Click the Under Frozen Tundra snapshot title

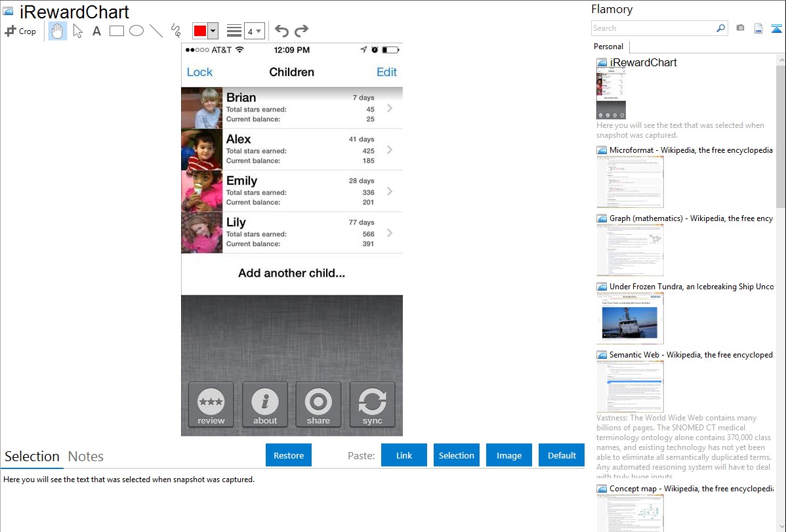coord(692,286)
